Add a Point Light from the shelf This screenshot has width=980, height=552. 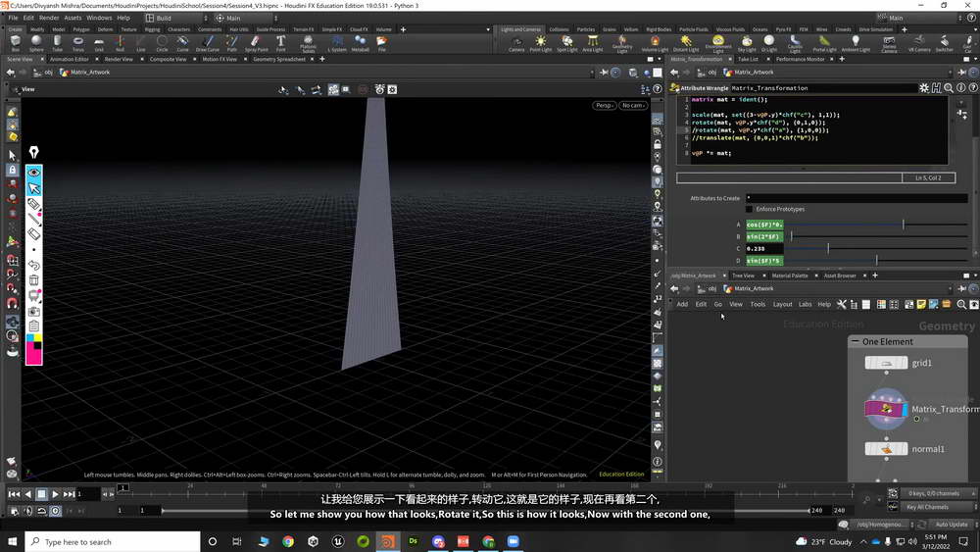(541, 43)
